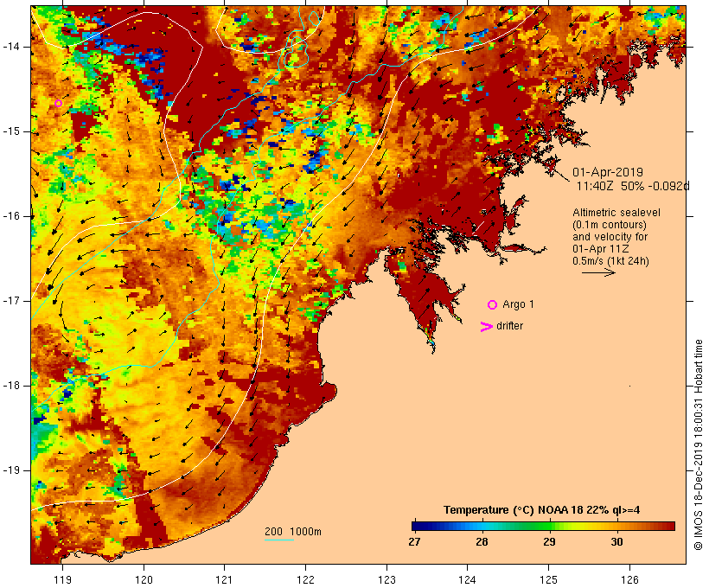Screen dimensions: 709x588
Task: Click the longitude label 119
Action: 62,580
